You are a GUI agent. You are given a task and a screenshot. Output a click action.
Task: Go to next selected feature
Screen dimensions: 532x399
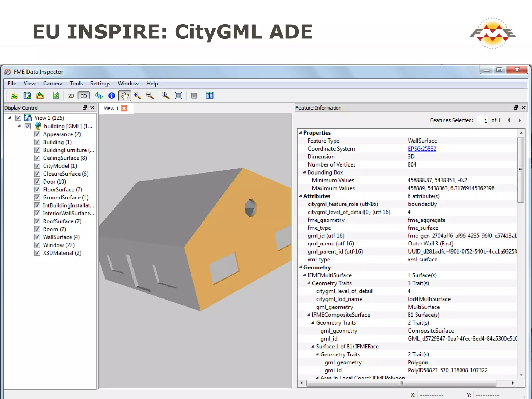click(x=520, y=120)
